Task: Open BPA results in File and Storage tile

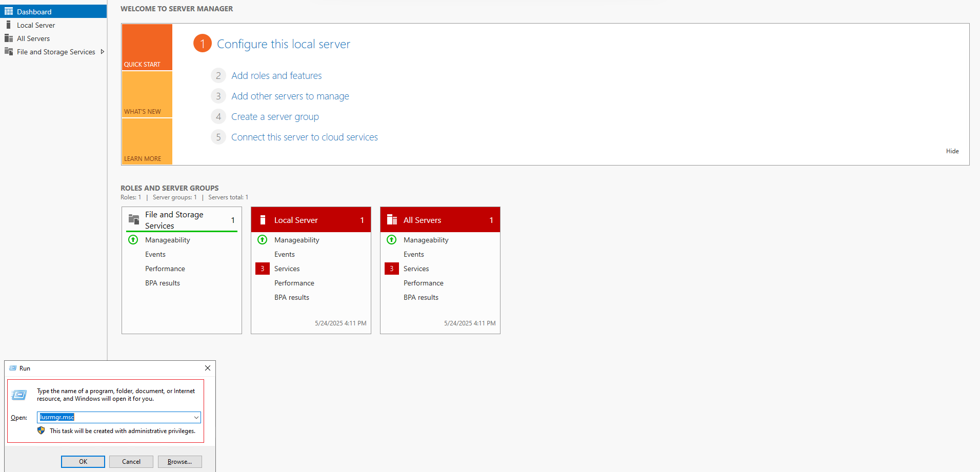Action: click(x=163, y=283)
